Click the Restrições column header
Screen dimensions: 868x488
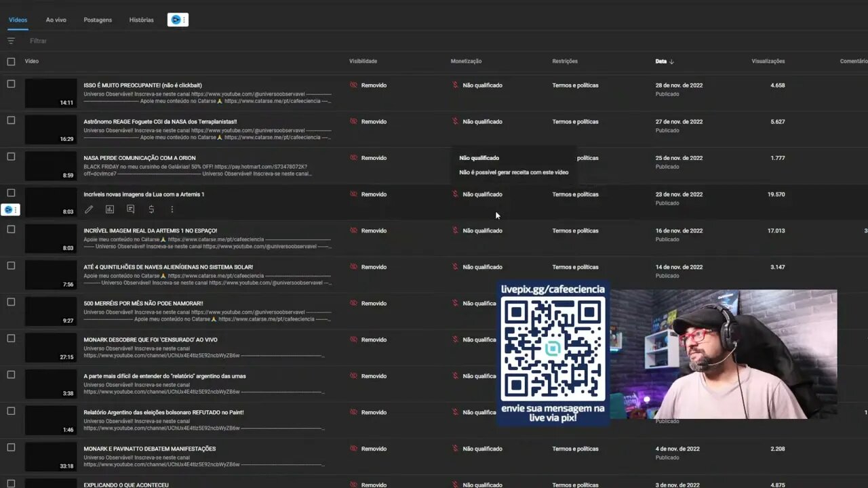pos(565,61)
